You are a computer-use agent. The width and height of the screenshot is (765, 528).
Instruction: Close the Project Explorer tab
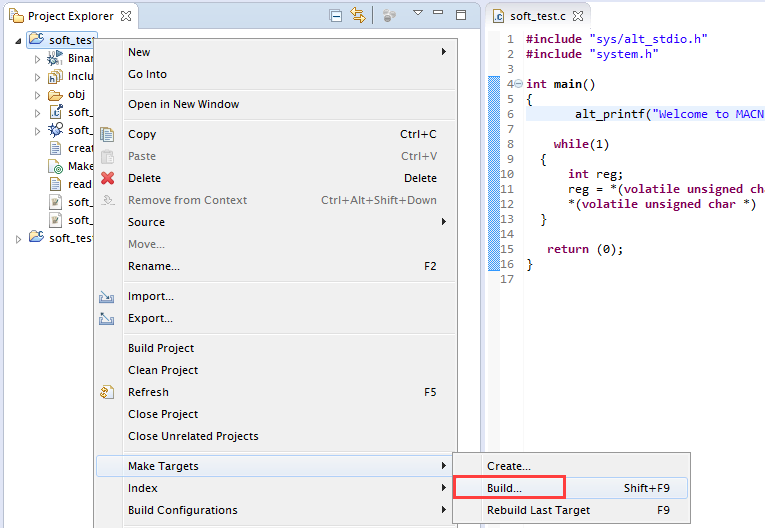coord(126,16)
